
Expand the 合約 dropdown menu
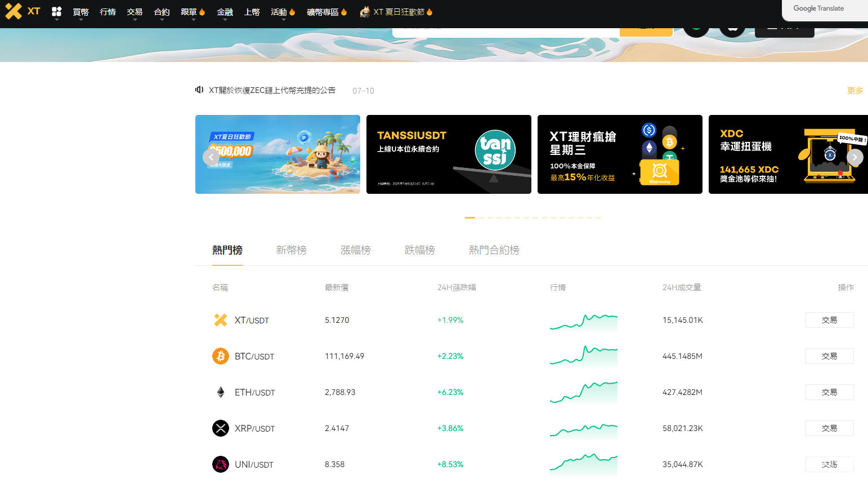coord(162,12)
